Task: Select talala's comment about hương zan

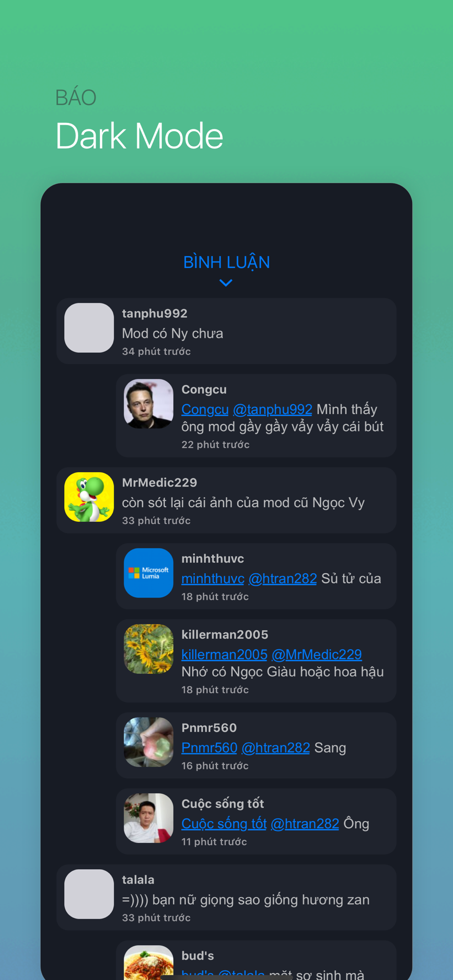Action: point(226,897)
